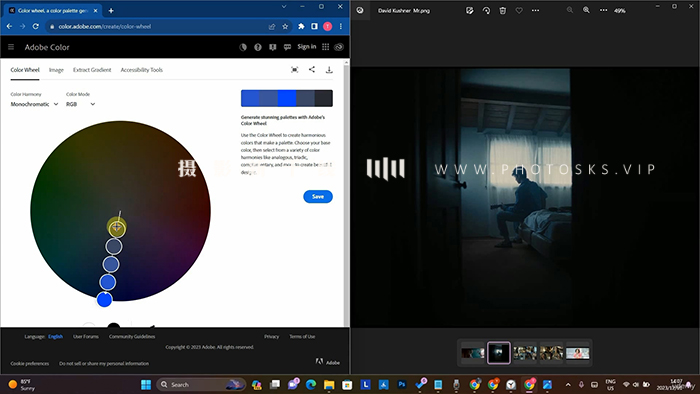Viewport: 700px width, 394px height.
Task: Open the Adobe Color hamburger menu
Action: click(11, 47)
